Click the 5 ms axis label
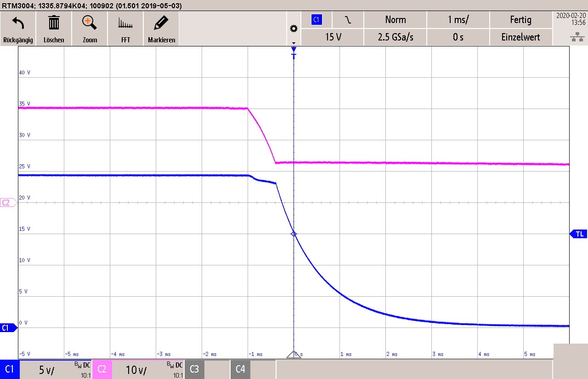Screen dimensions: 588x379 pos(530,354)
